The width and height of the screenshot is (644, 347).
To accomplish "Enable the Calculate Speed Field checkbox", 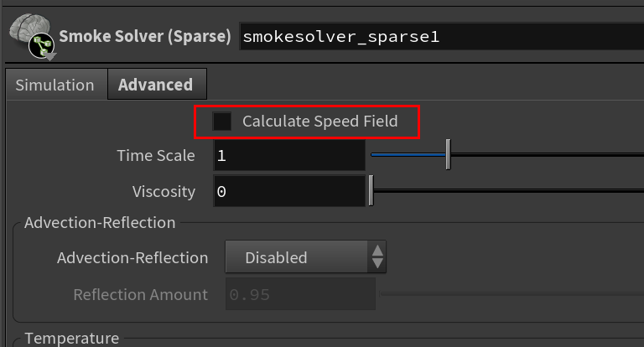I will point(221,122).
